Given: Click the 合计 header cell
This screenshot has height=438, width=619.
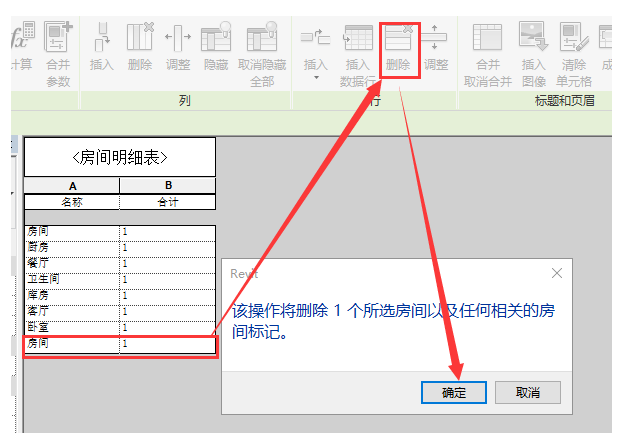Looking at the screenshot, I should (x=168, y=202).
